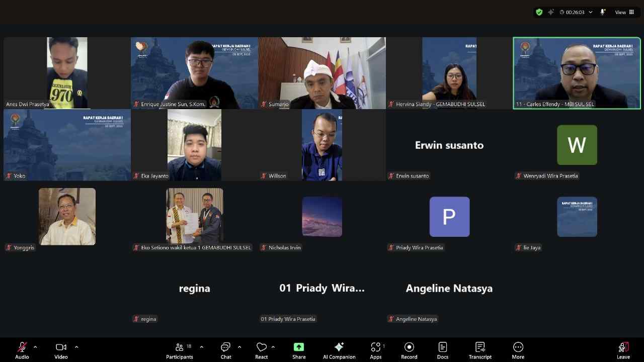The width and height of the screenshot is (644, 362).
Task: Open the Transcript panel
Action: (480, 350)
